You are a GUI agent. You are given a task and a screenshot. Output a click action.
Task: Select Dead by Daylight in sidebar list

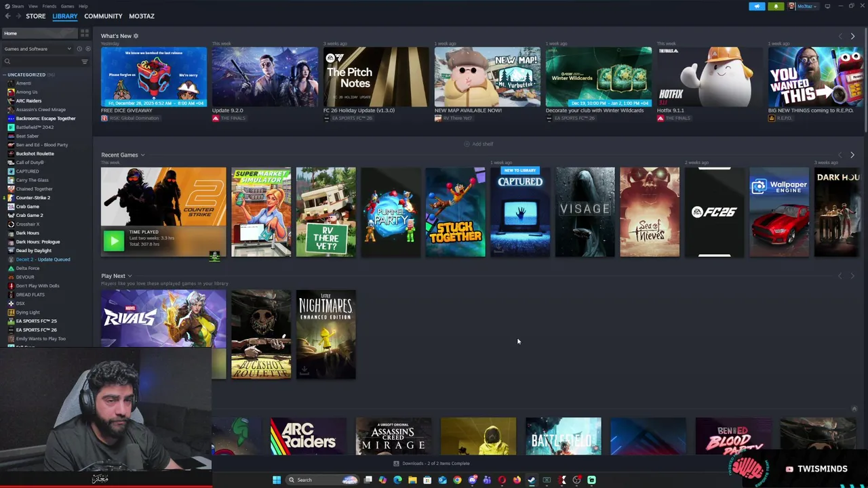point(33,251)
